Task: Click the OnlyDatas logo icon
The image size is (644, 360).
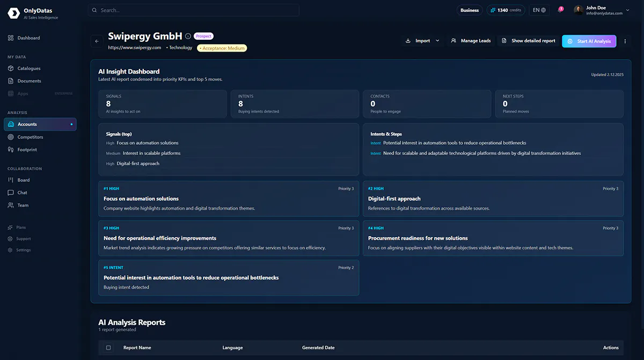Action: click(x=14, y=13)
